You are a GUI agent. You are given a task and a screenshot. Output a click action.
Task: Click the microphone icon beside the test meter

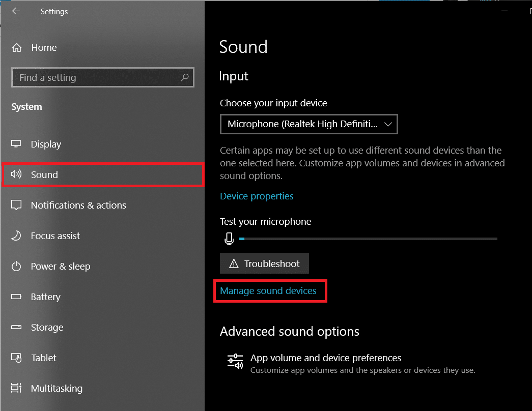(x=229, y=238)
